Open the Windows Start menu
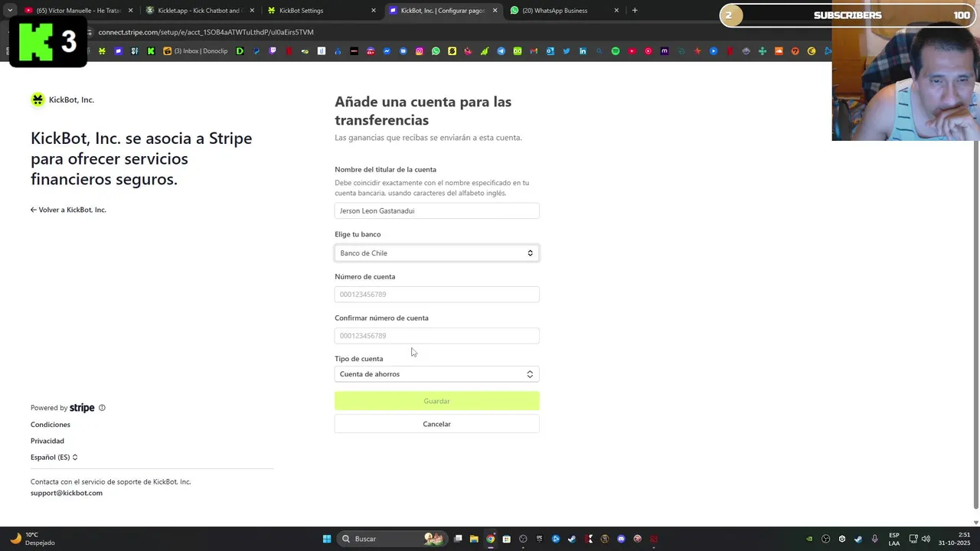980x551 pixels. point(327,539)
